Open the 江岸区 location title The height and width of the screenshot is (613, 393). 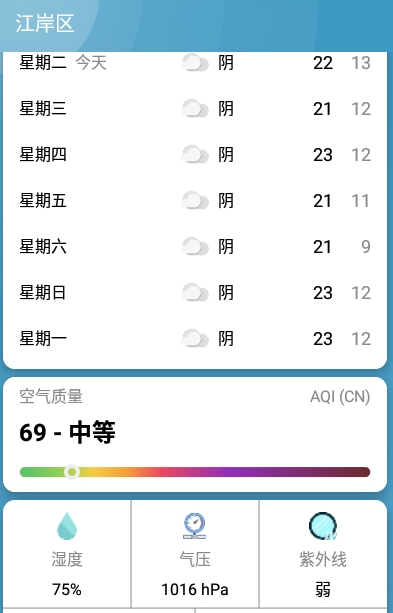pyautogui.click(x=45, y=23)
